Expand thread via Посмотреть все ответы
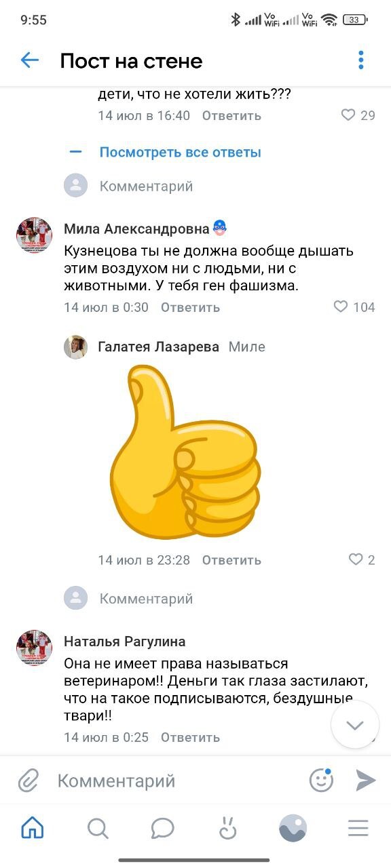391x868 pixels. coord(181,152)
